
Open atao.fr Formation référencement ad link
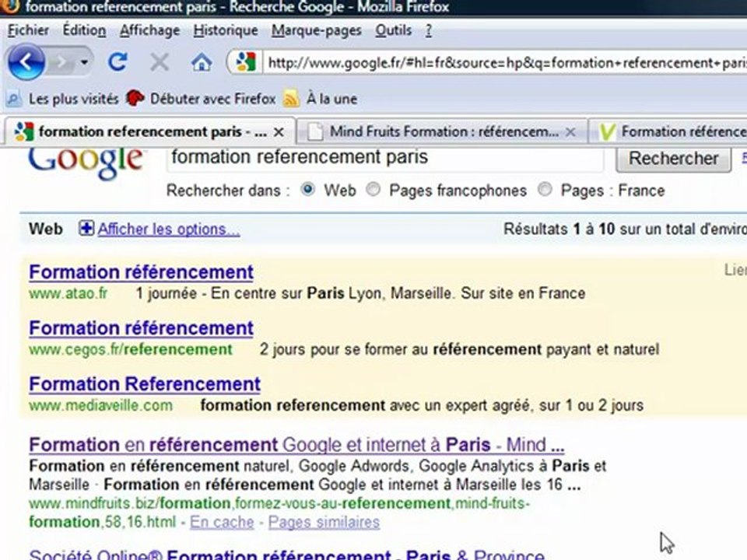(141, 272)
